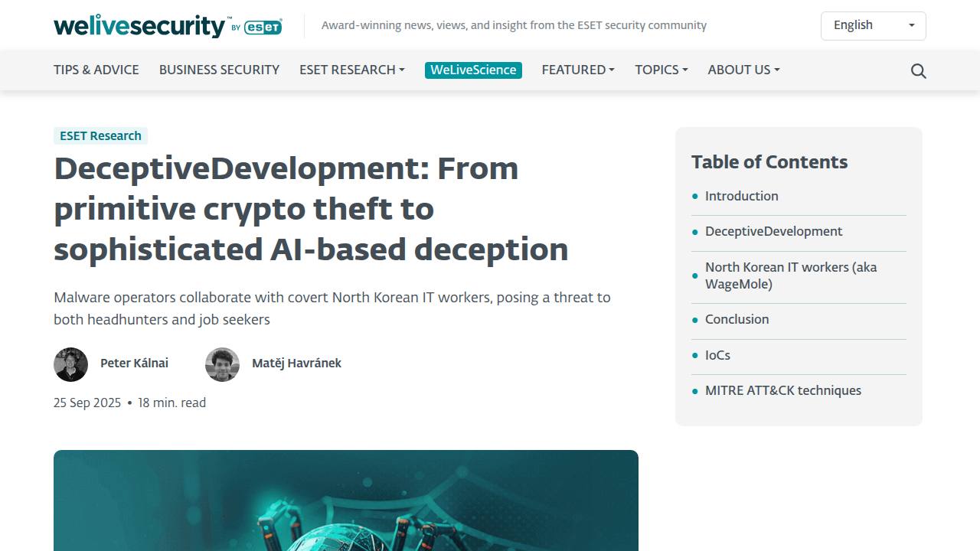This screenshot has height=551, width=980.
Task: Click the article hero image
Action: [x=346, y=500]
